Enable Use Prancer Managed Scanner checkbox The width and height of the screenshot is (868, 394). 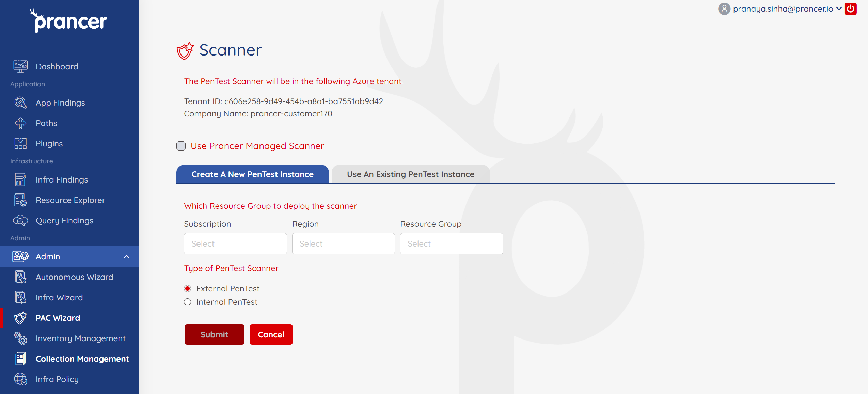181,146
